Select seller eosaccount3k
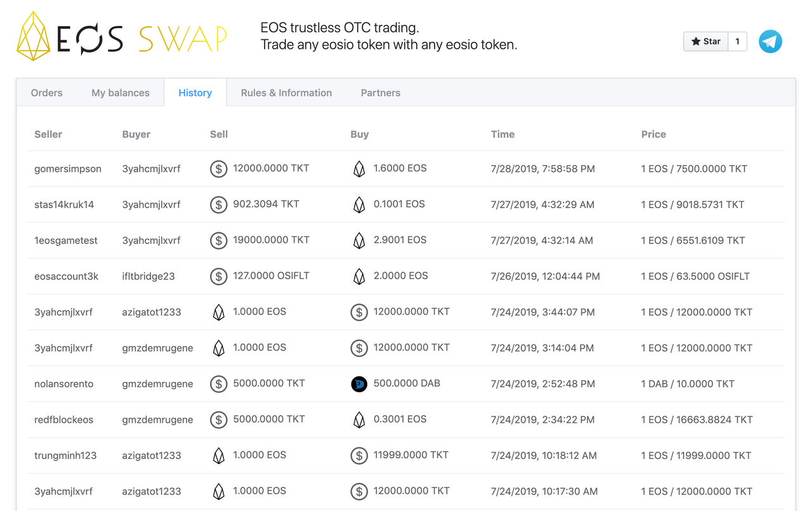The image size is (812, 511). [x=67, y=276]
